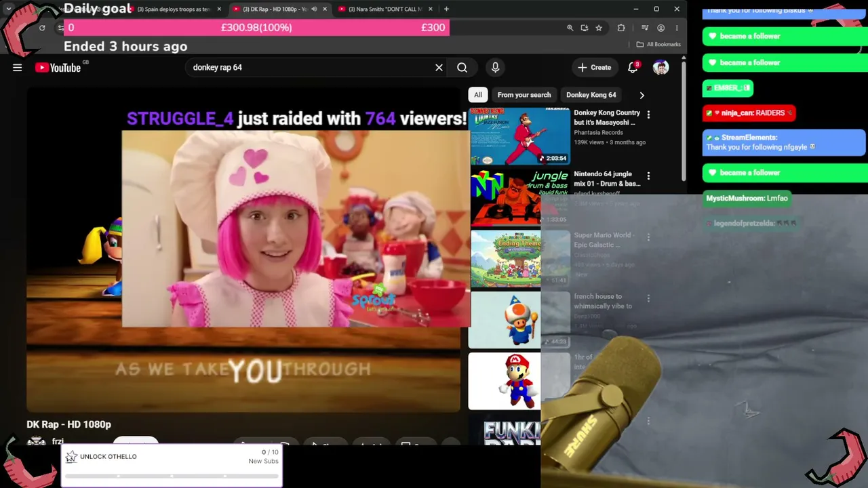Open options menu for Donkey Kong Country video

click(648, 115)
